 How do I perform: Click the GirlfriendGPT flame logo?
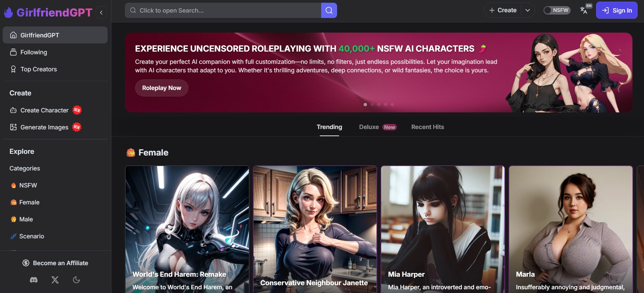coord(8,13)
